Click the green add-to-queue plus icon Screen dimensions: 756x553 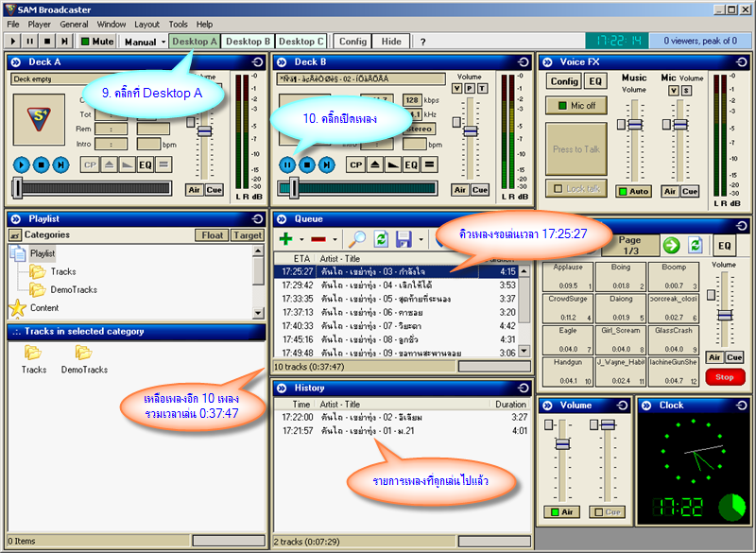(286, 238)
